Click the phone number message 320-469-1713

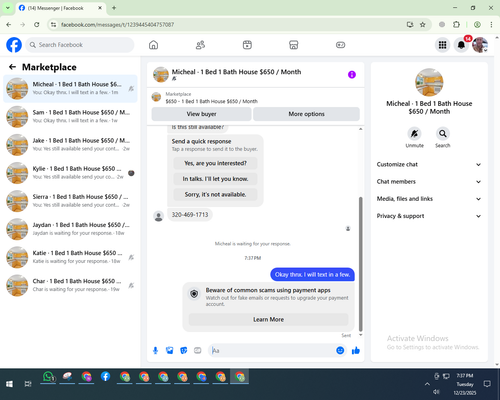click(x=190, y=215)
